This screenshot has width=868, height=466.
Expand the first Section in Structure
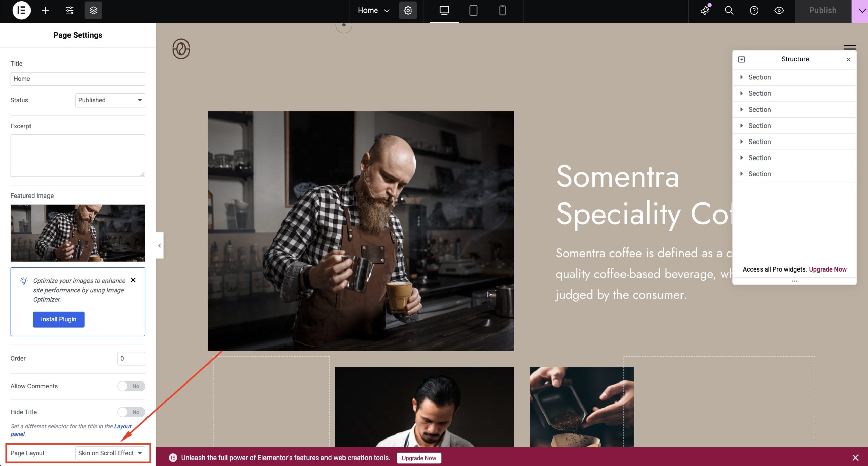click(x=741, y=77)
